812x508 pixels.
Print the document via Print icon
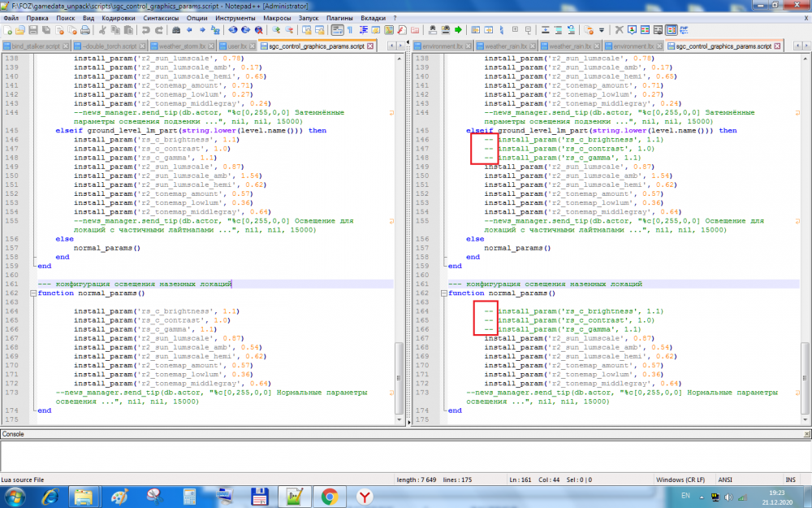(x=87, y=30)
